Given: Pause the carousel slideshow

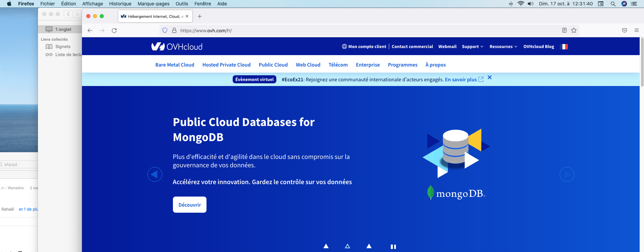Looking at the screenshot, I should (x=393, y=247).
